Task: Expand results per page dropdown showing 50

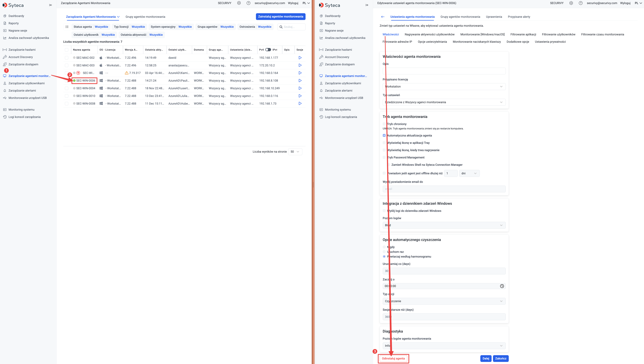Action: click(295, 152)
